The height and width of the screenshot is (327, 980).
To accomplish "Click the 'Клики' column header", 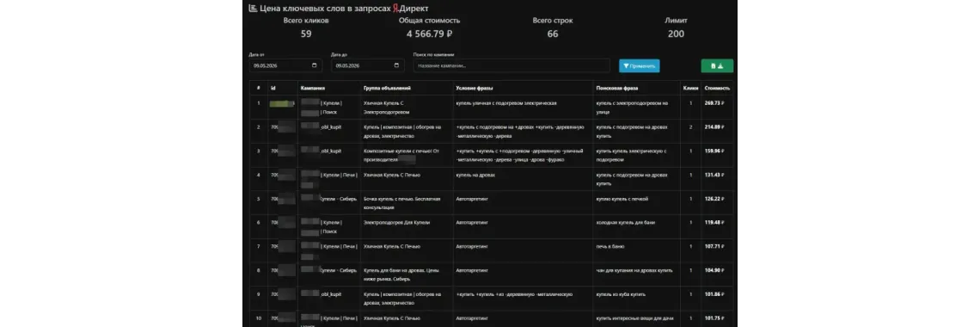I will [x=690, y=88].
